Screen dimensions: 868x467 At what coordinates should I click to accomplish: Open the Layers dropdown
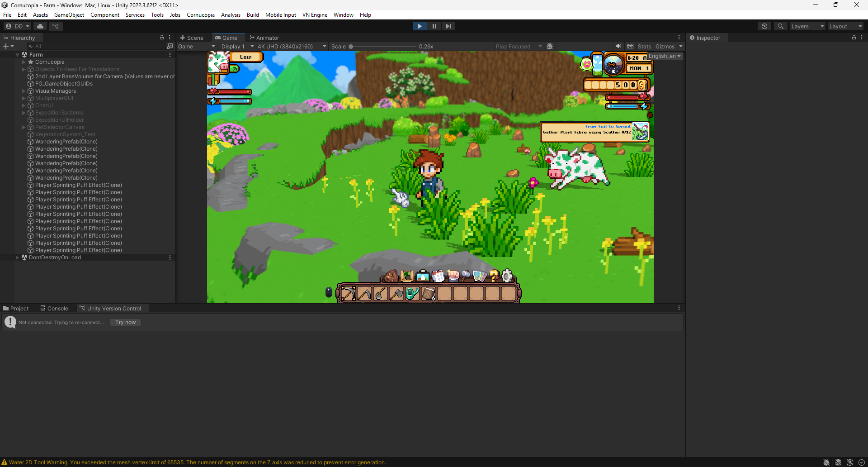(807, 26)
